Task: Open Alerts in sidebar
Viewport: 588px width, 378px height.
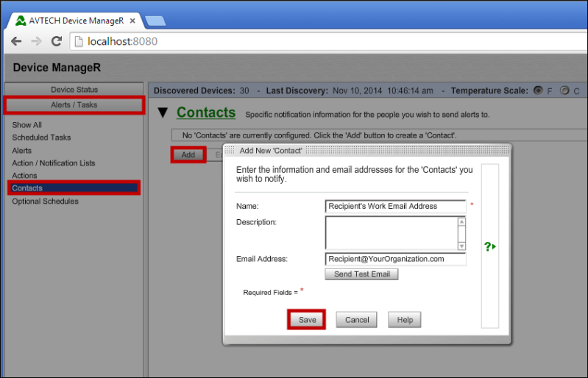Action: tap(22, 151)
